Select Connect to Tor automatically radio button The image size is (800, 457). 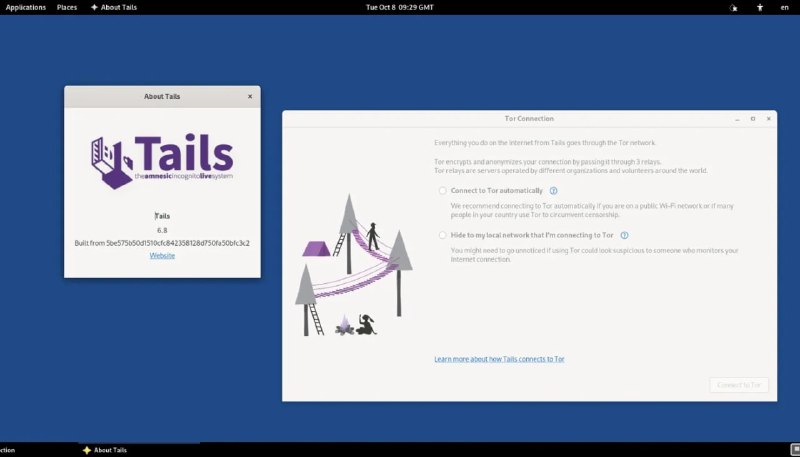point(442,191)
